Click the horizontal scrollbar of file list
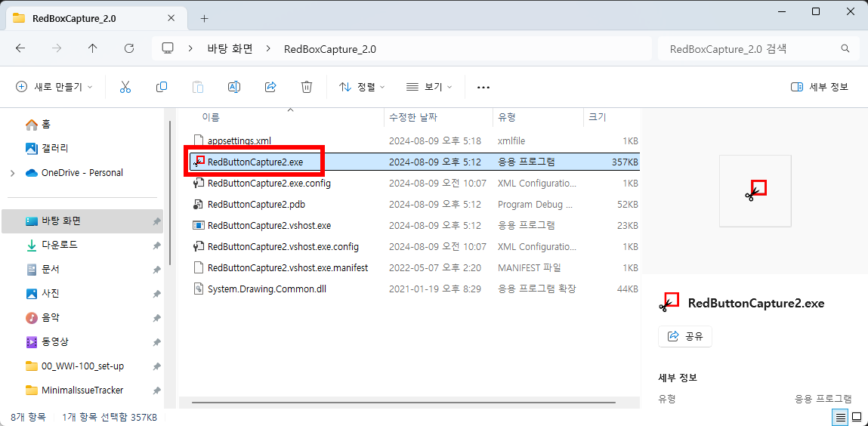 402,403
